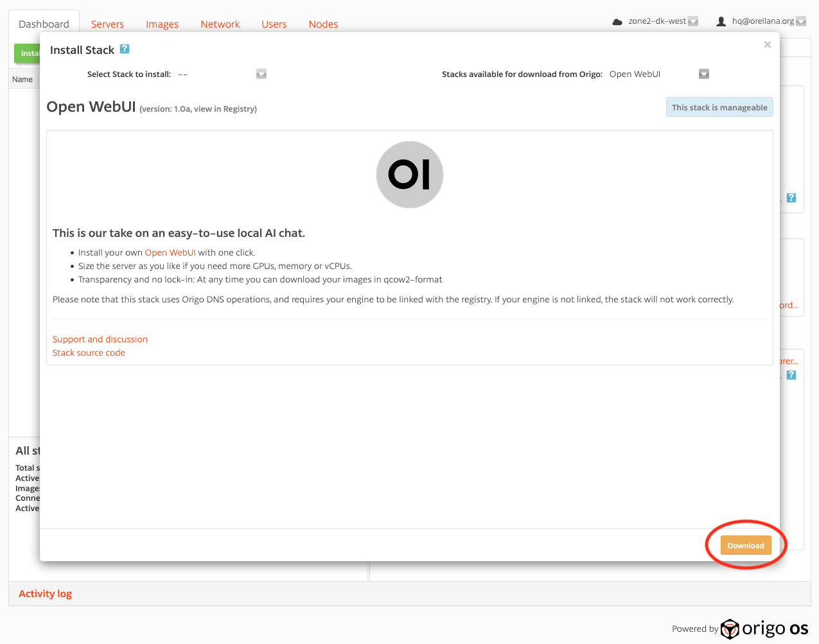Click upper help icon on right panel
Image resolution: width=819 pixels, height=644 pixels.
click(791, 198)
